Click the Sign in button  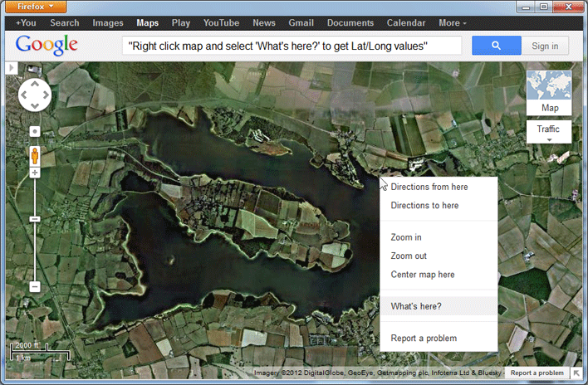click(545, 46)
